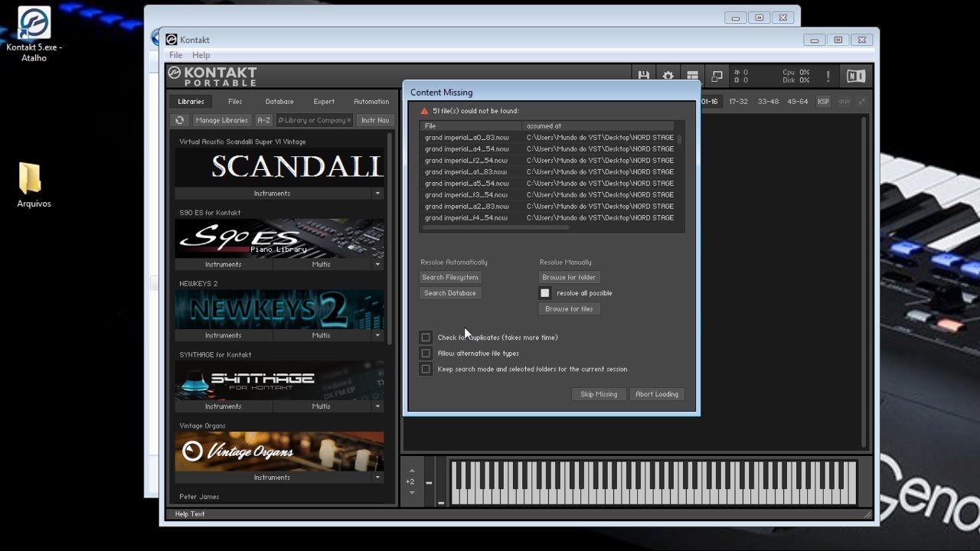The height and width of the screenshot is (551, 980).
Task: Click the Browse for folder button
Action: 569,278
